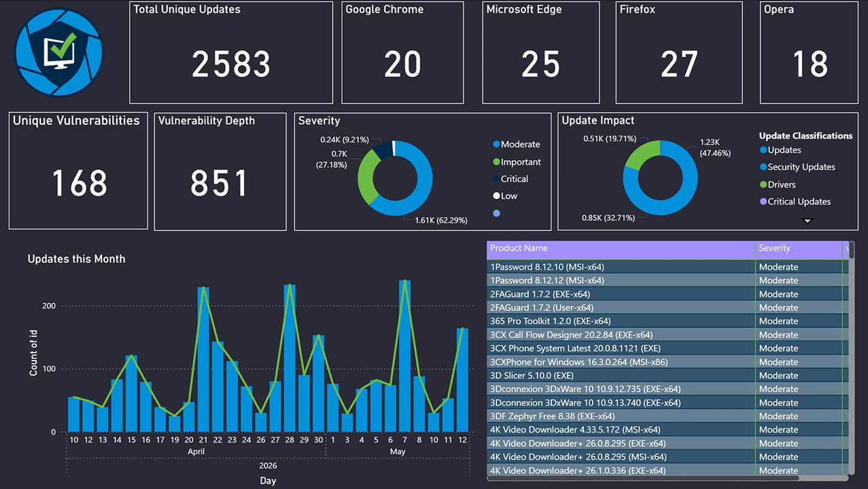This screenshot has width=868, height=489.
Task: Click the Update Classifications legend title
Action: click(805, 136)
